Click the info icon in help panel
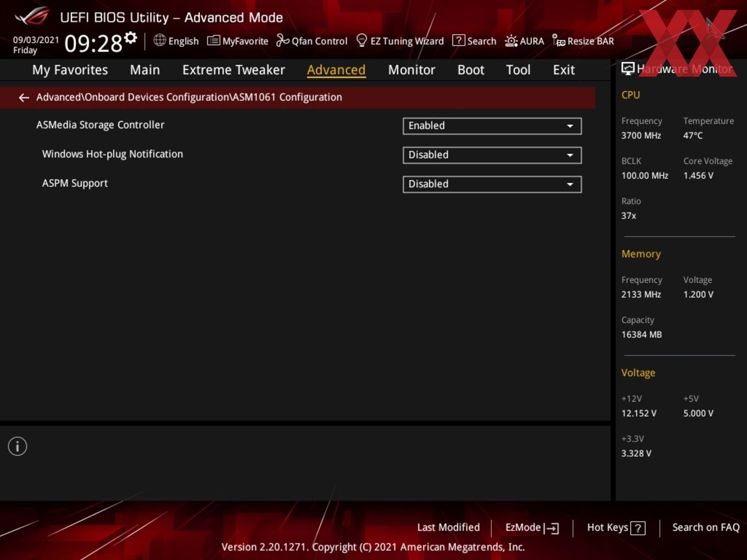The height and width of the screenshot is (560, 747). [18, 446]
